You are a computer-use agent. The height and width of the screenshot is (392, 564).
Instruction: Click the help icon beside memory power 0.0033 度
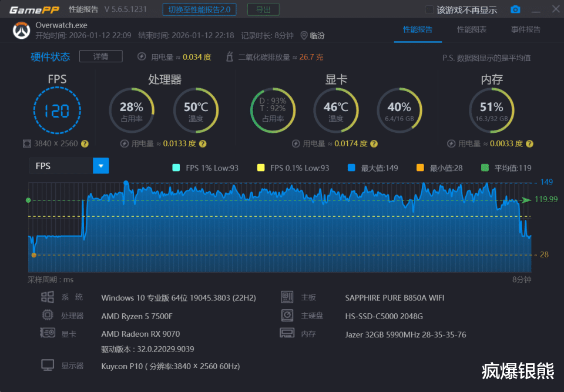(x=529, y=144)
